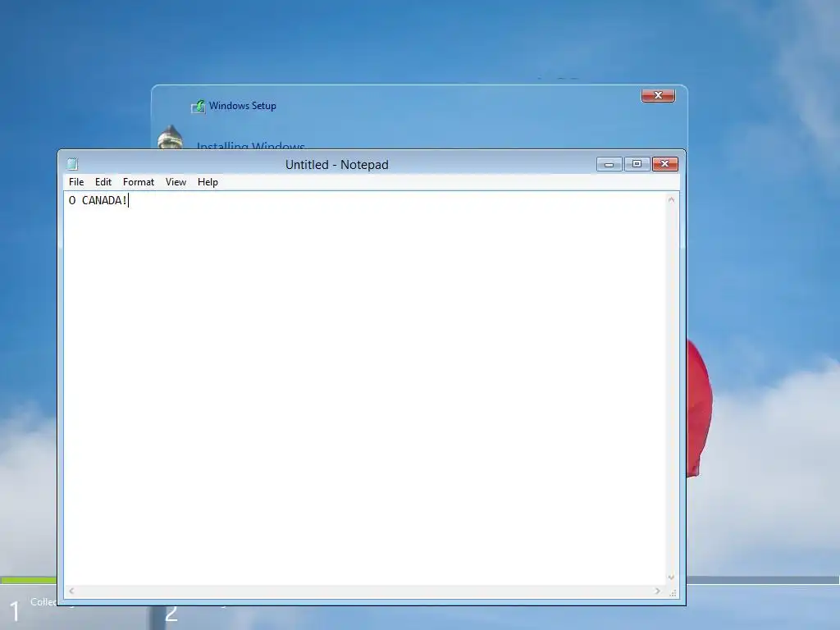This screenshot has height=630, width=840.
Task: Close the Untitled - Notepad window
Action: click(x=664, y=164)
